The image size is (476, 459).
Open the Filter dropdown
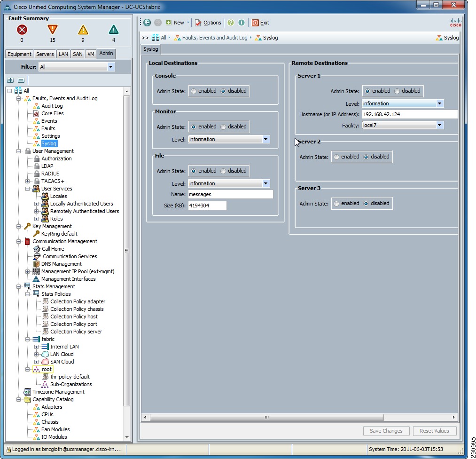coord(111,67)
